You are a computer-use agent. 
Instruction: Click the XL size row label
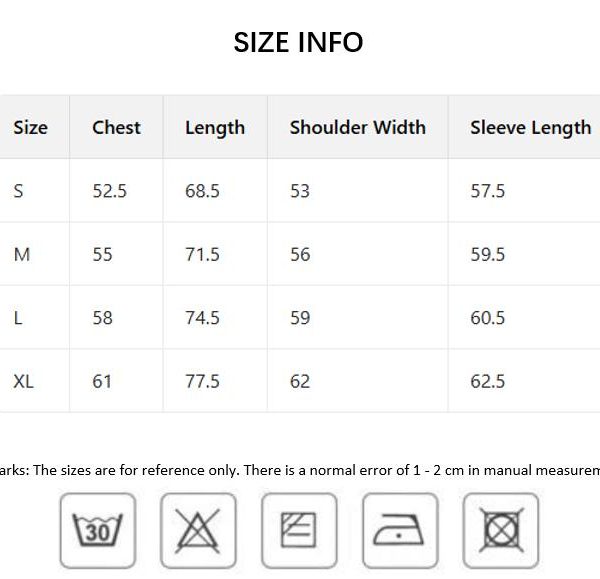[23, 382]
